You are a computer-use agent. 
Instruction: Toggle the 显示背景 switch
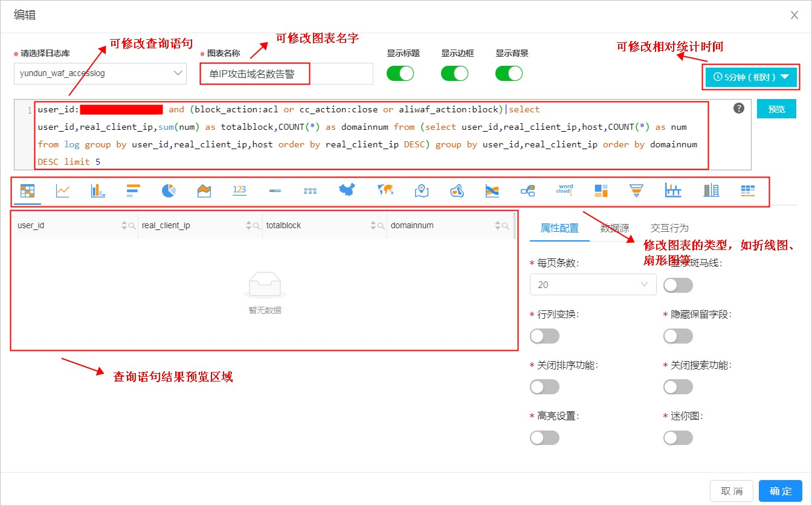(509, 73)
